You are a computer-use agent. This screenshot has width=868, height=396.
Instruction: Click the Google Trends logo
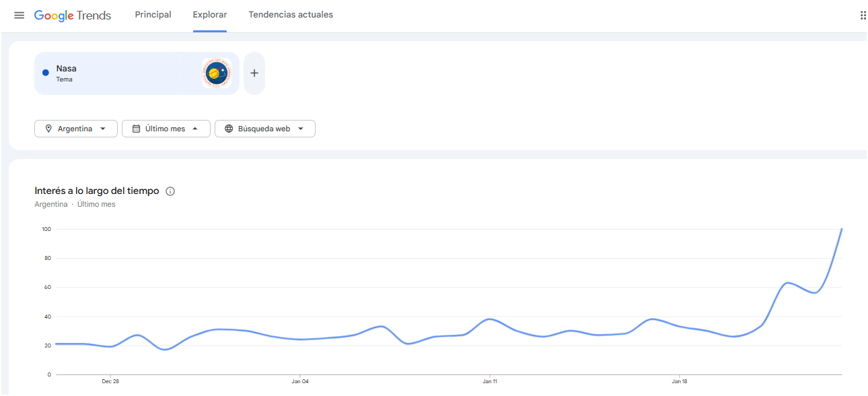click(x=73, y=15)
